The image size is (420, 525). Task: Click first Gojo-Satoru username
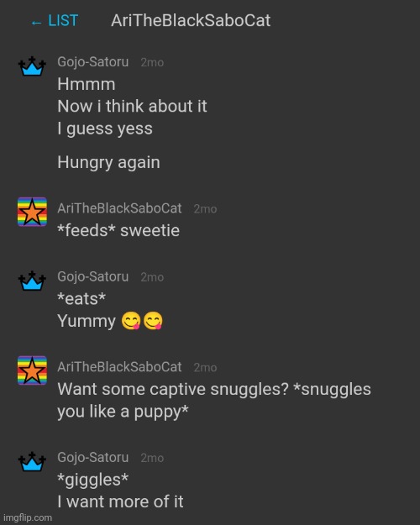(x=92, y=62)
